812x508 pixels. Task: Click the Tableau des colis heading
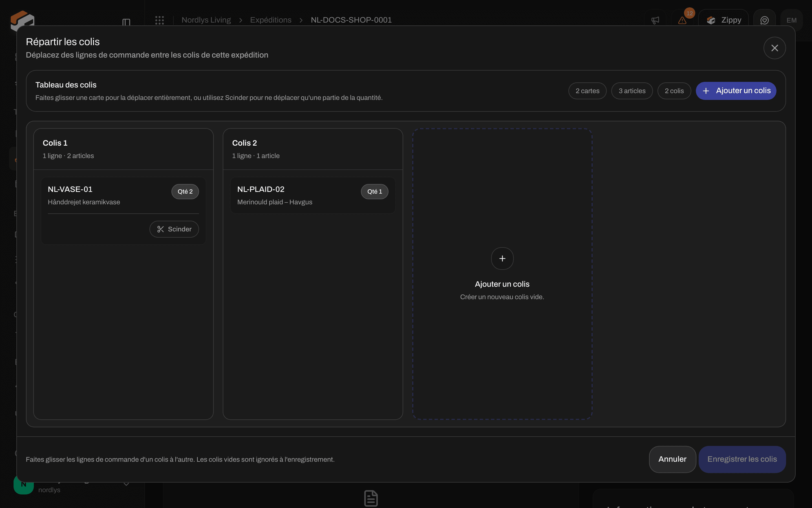66,85
